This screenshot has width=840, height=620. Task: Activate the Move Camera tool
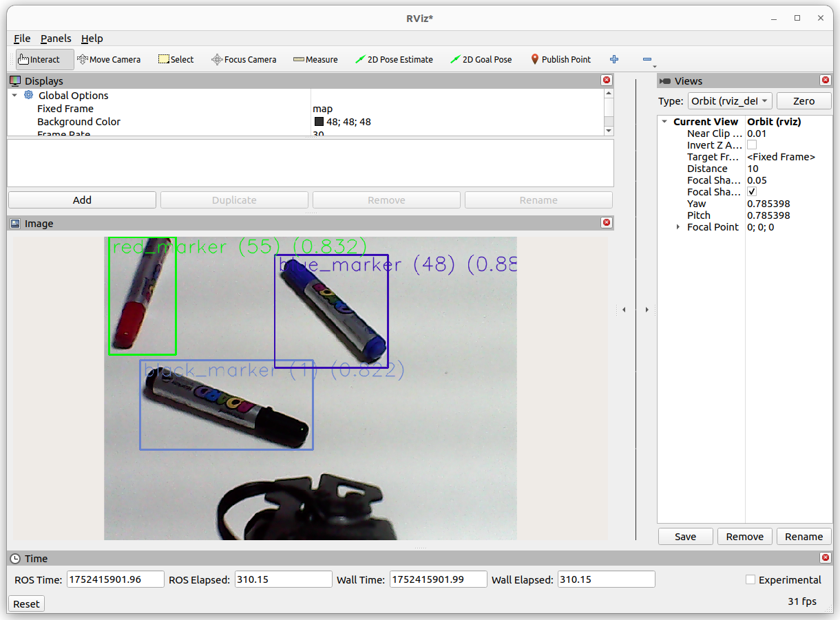pos(109,60)
